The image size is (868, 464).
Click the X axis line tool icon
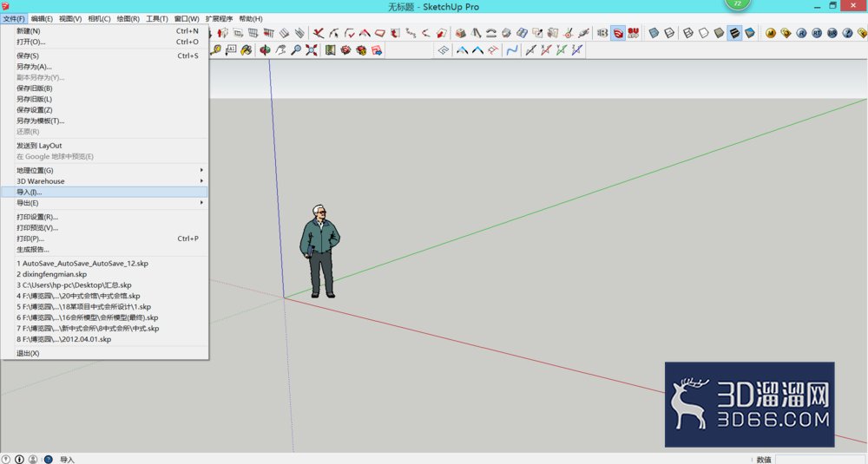(546, 49)
